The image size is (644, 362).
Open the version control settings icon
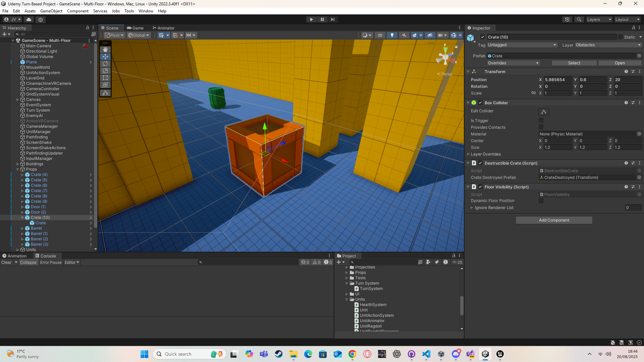(41, 19)
